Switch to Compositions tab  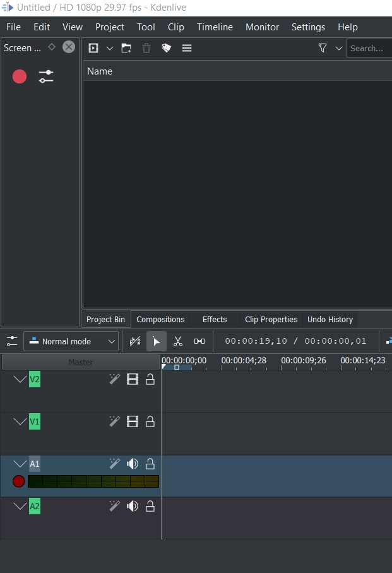click(160, 320)
